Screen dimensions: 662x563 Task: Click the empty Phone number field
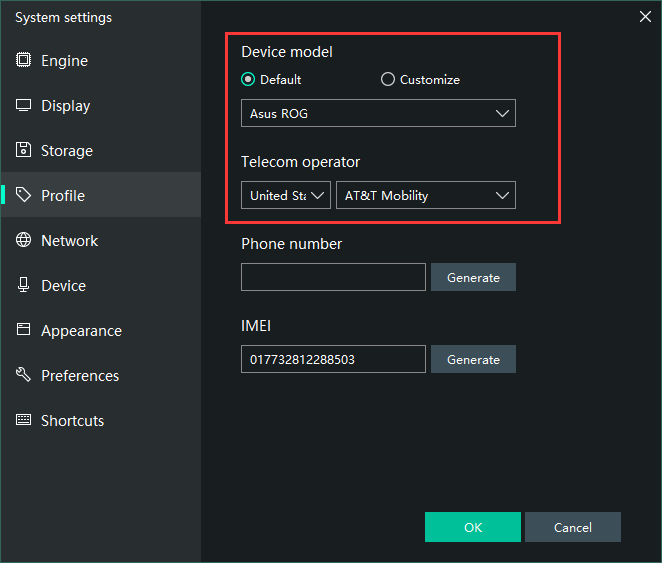pos(333,277)
